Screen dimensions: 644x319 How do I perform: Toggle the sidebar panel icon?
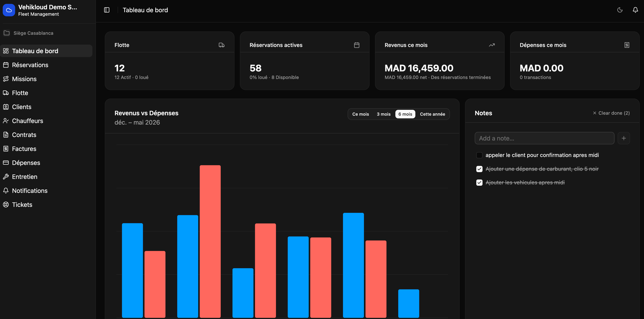click(x=107, y=10)
